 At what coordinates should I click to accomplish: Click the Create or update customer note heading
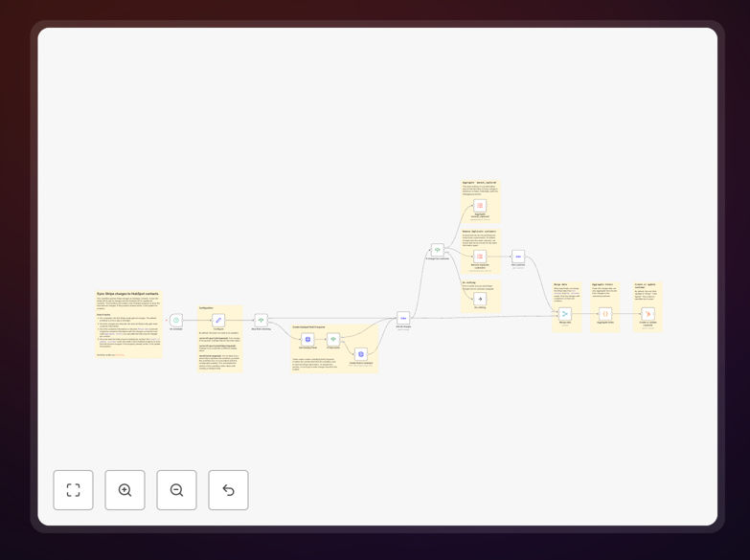(646, 286)
